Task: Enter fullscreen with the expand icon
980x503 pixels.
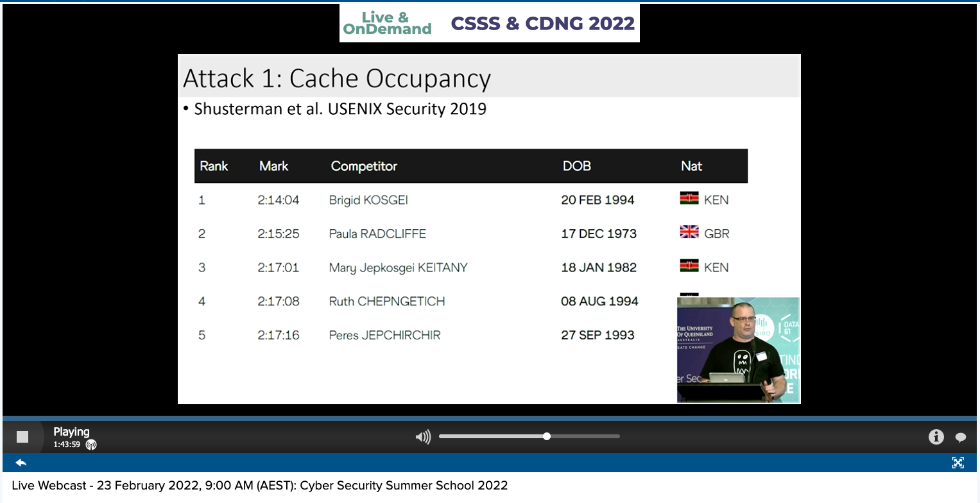Action: 958,463
